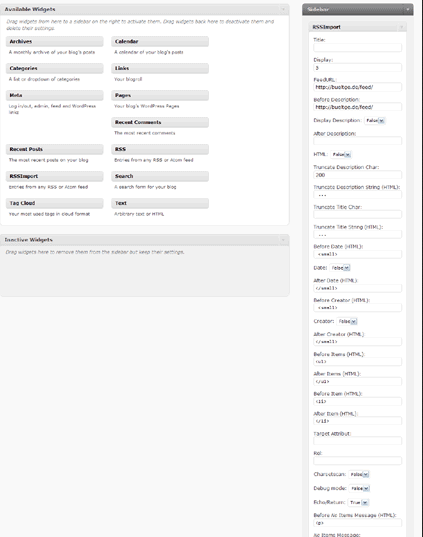Select the Archives widget
Viewport: 423px width, 537px height.
point(54,41)
